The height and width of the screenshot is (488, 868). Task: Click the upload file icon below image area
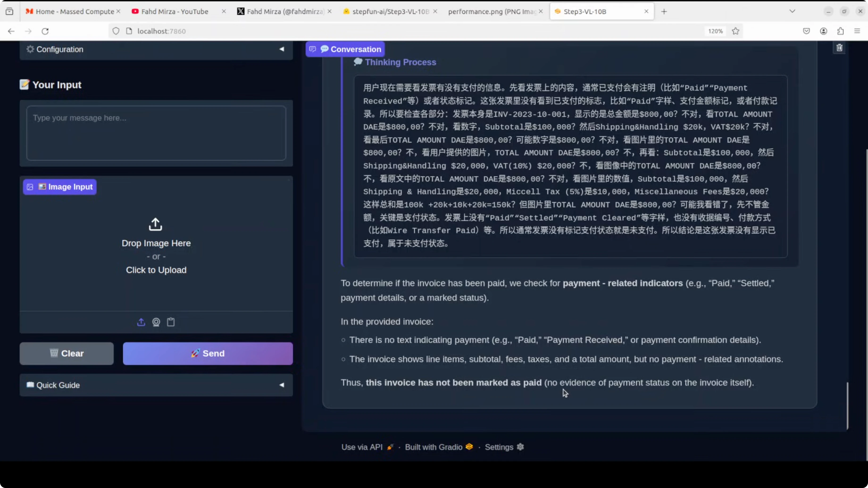(x=141, y=322)
